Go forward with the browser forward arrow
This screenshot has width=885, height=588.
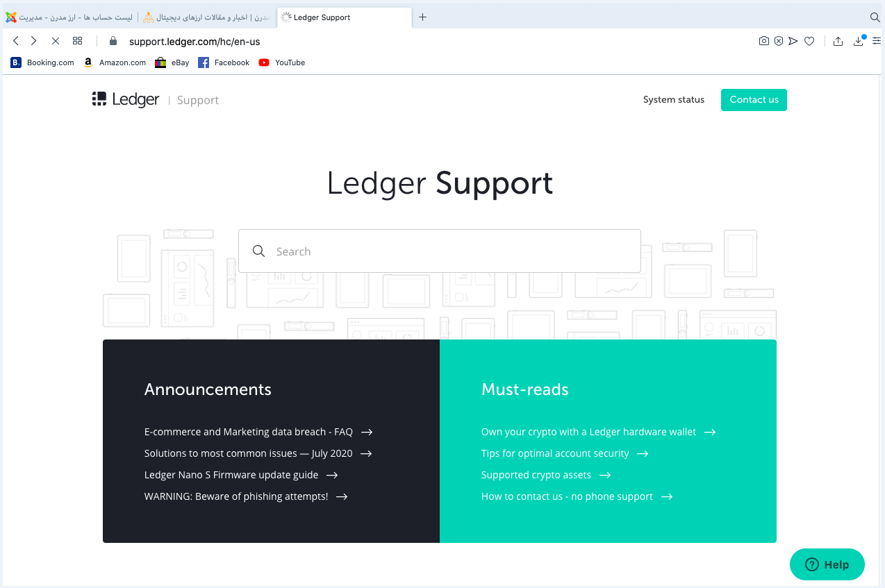[x=33, y=41]
